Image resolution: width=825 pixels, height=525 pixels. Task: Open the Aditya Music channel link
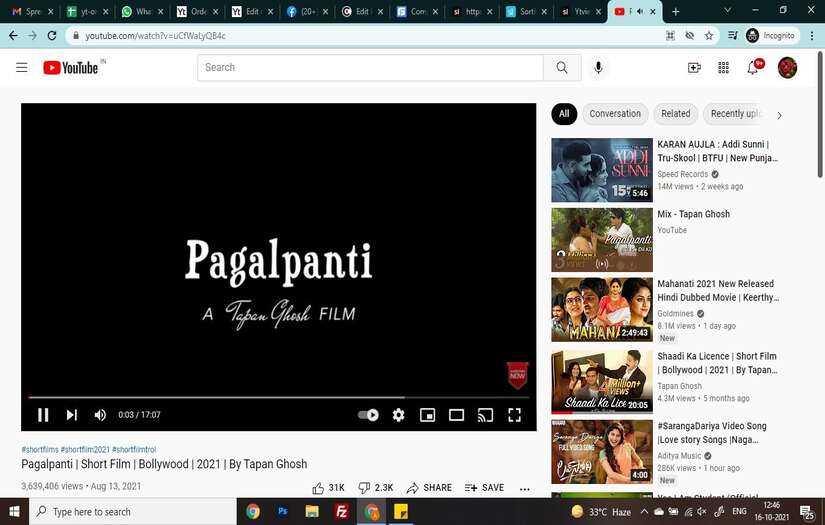[x=679, y=456]
